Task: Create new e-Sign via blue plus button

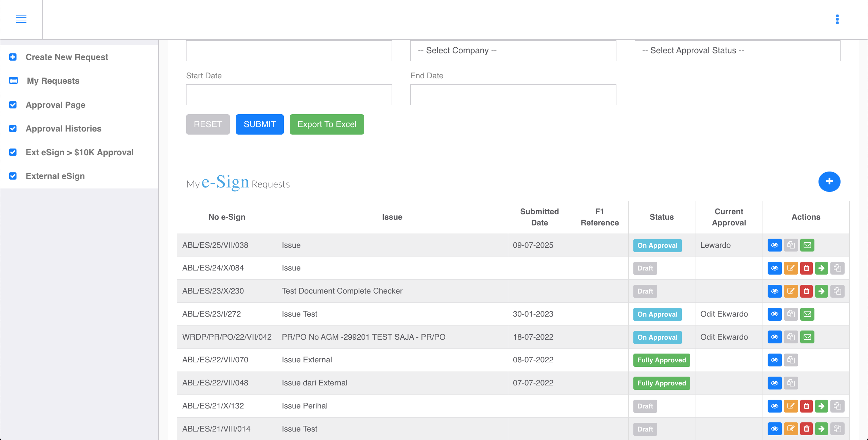Action: 830,182
